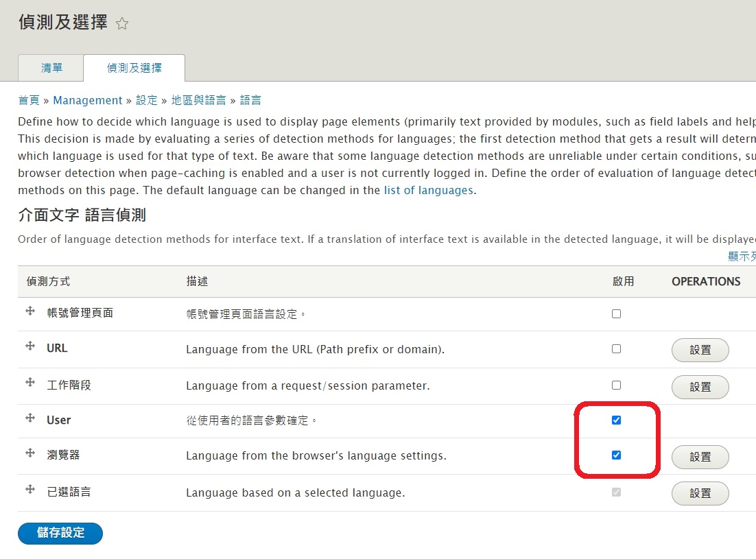Click drag handle for 工作階段 row
This screenshot has height=559, width=756.
coord(30,383)
